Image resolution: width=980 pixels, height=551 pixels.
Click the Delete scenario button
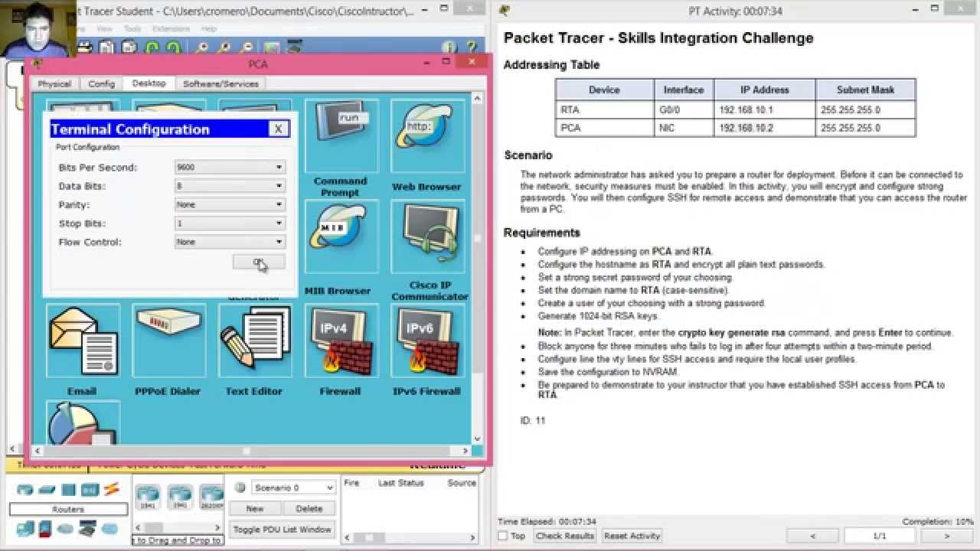coord(309,508)
